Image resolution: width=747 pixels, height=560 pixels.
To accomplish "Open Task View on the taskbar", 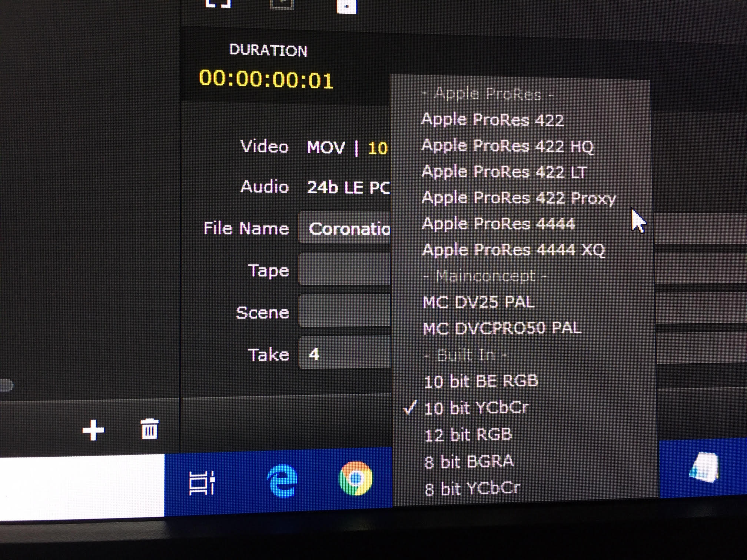I will 202,483.
